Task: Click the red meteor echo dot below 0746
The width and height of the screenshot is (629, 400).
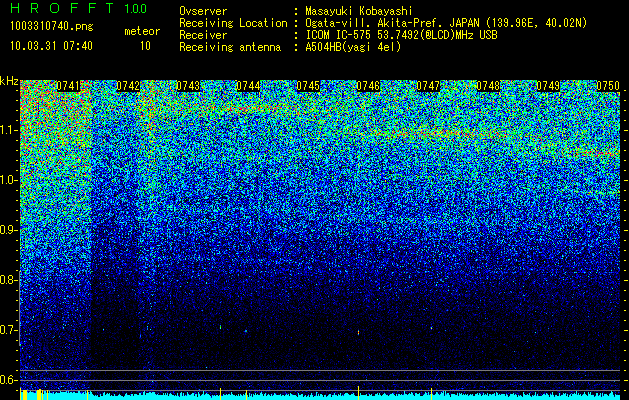Action: 358,332
